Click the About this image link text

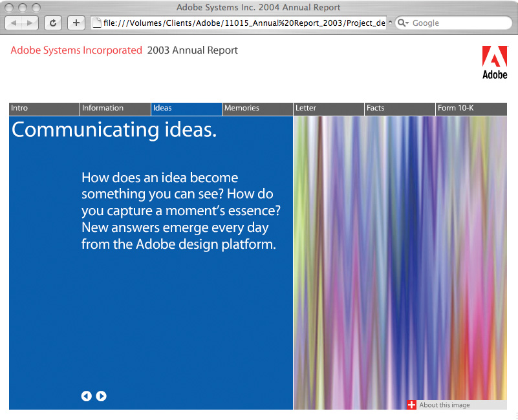coord(444,405)
